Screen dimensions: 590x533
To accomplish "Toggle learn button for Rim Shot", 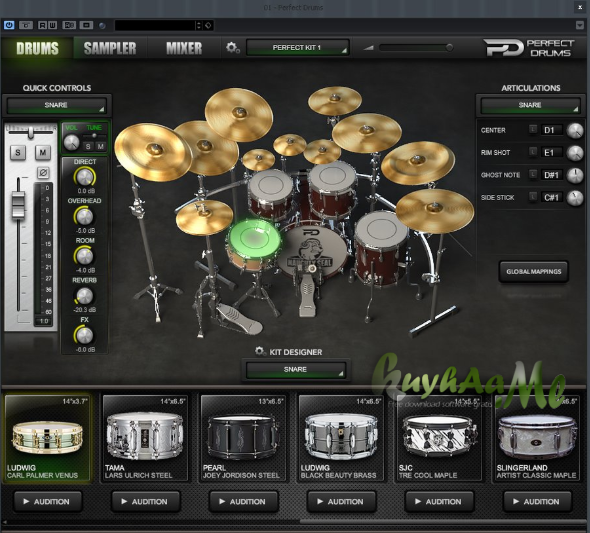I will click(533, 152).
